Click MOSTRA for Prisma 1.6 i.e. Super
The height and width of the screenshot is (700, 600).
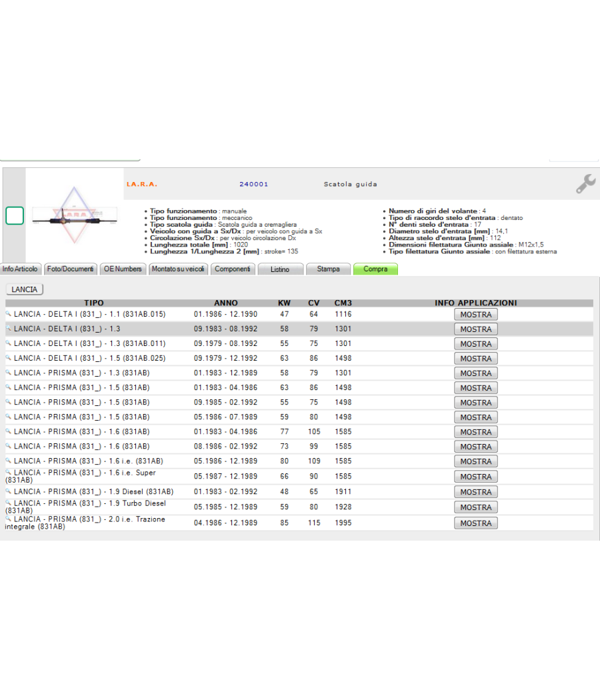[476, 477]
